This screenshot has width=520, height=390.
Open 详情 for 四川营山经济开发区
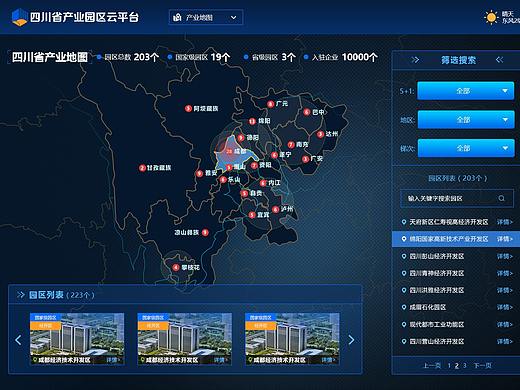tap(504, 341)
